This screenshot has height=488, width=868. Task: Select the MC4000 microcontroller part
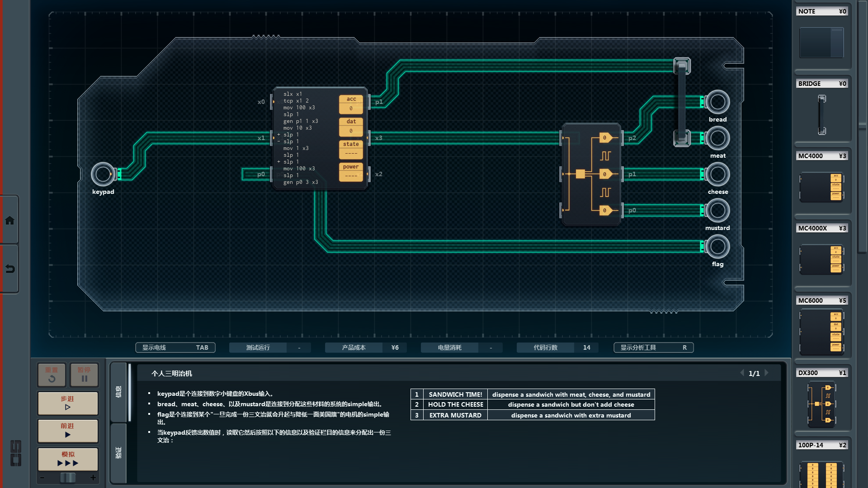tap(821, 187)
